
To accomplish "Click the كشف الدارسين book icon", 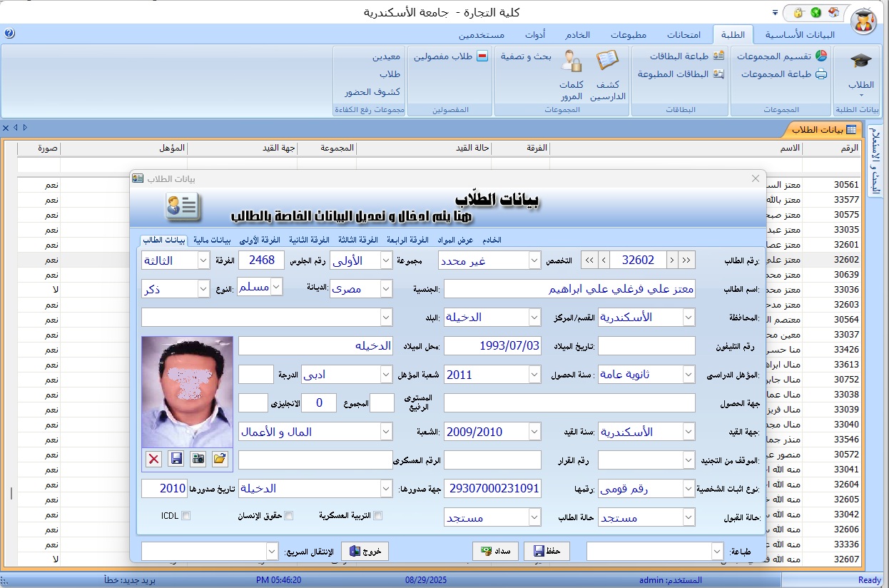I will [607, 61].
